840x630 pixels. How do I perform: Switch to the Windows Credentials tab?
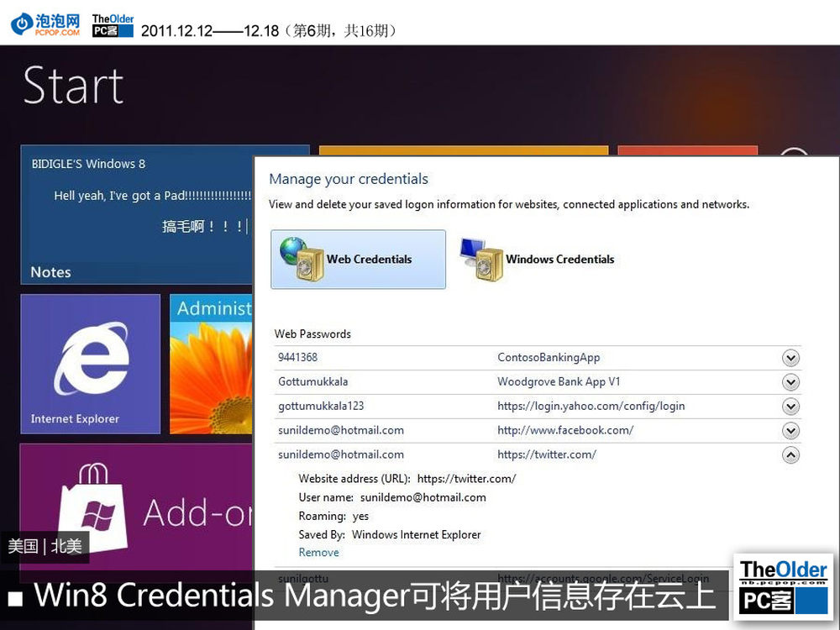coord(538,260)
